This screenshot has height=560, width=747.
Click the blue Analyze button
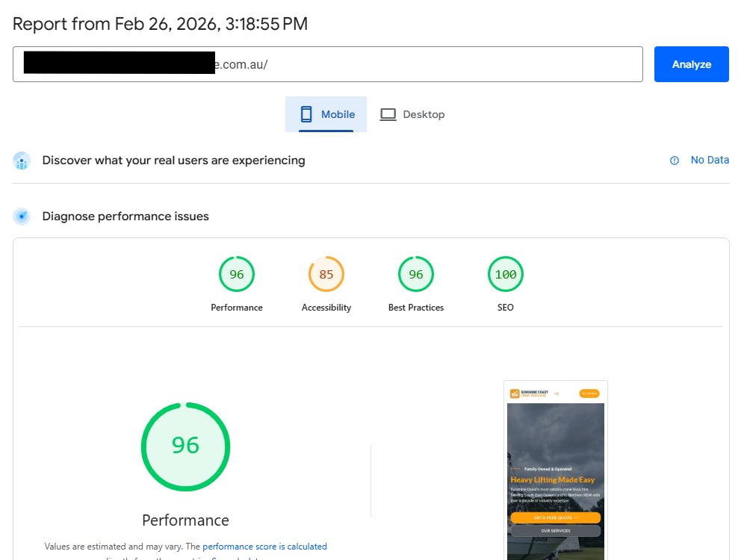pyautogui.click(x=691, y=64)
